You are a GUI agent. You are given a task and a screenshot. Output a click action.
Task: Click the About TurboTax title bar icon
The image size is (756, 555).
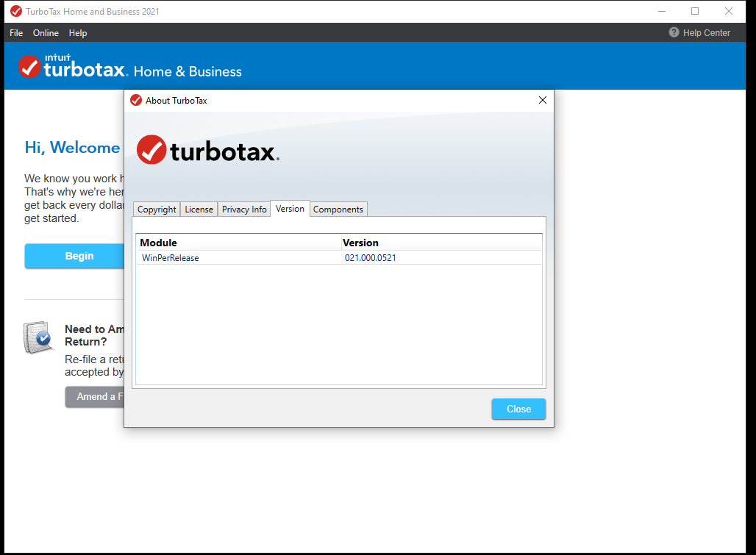pyautogui.click(x=136, y=100)
